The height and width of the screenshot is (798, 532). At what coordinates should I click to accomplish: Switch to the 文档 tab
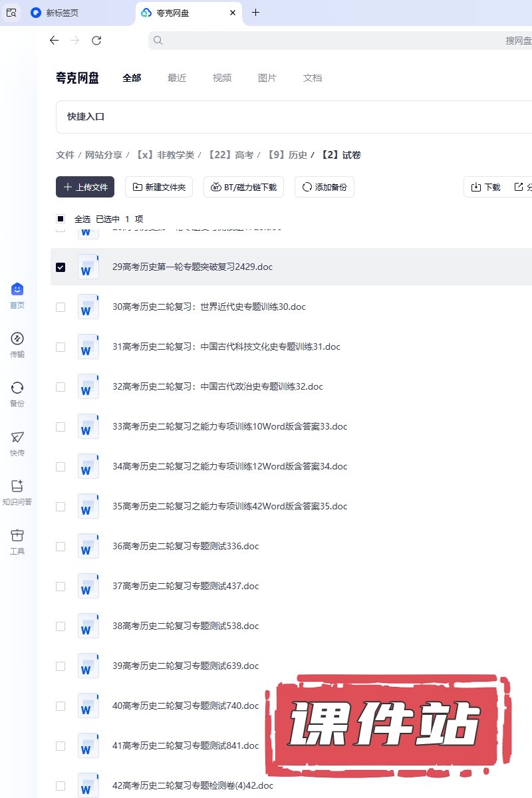313,78
